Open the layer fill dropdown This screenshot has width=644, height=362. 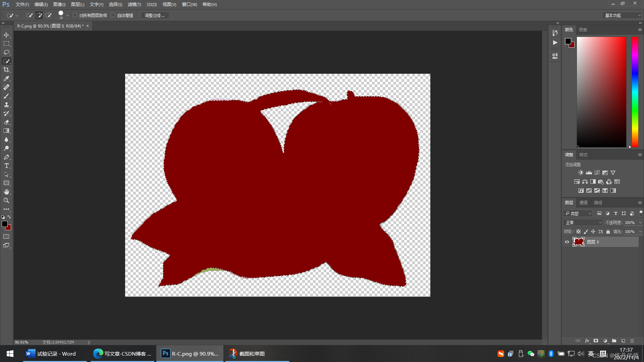(640, 232)
